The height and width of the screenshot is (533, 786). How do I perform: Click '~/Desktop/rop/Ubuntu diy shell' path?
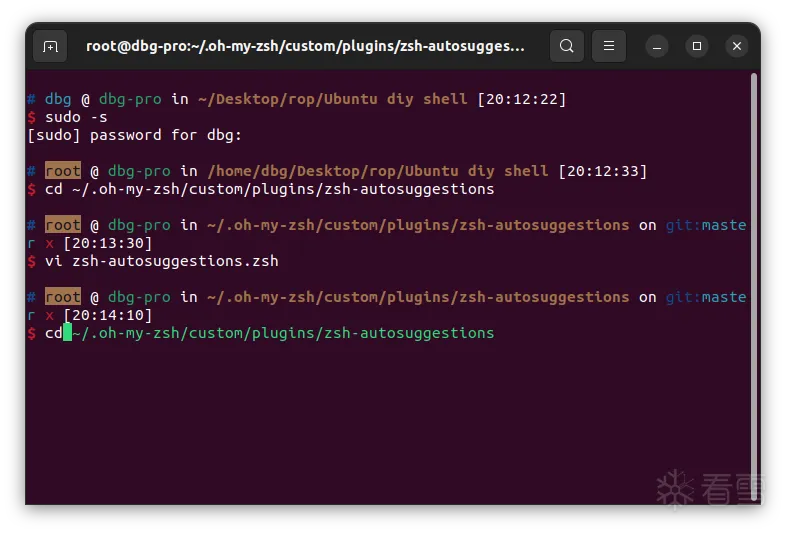[333, 99]
